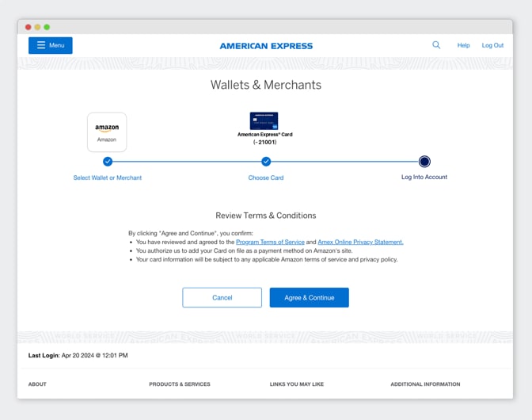
Task: Click the green maximize window dot
Action: coord(47,27)
